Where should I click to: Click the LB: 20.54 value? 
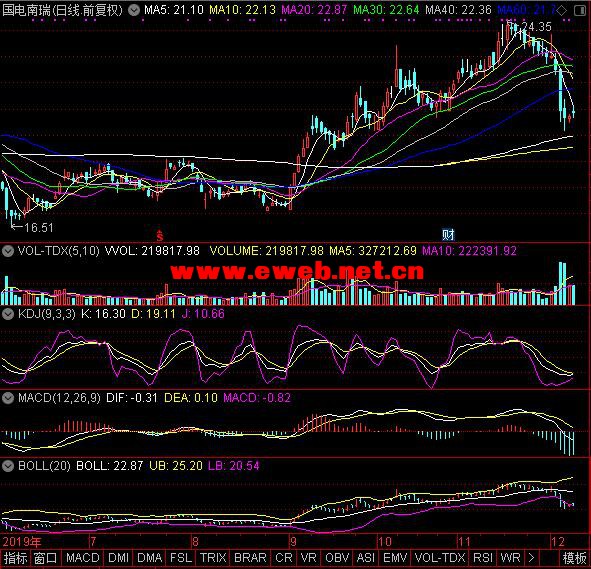click(x=234, y=466)
